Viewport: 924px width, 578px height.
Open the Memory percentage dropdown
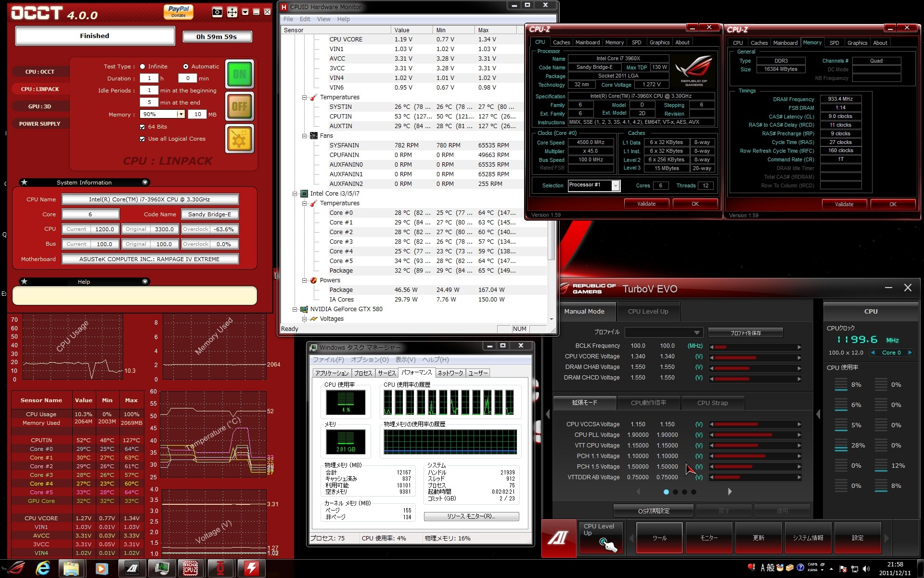click(x=181, y=114)
